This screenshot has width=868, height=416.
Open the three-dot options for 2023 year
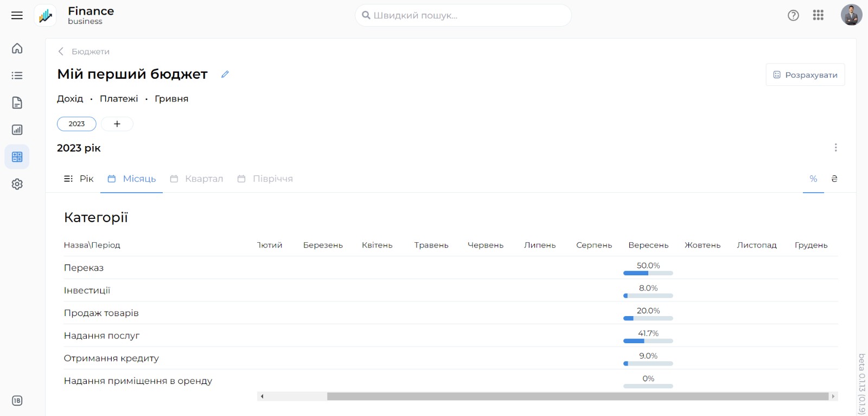835,148
